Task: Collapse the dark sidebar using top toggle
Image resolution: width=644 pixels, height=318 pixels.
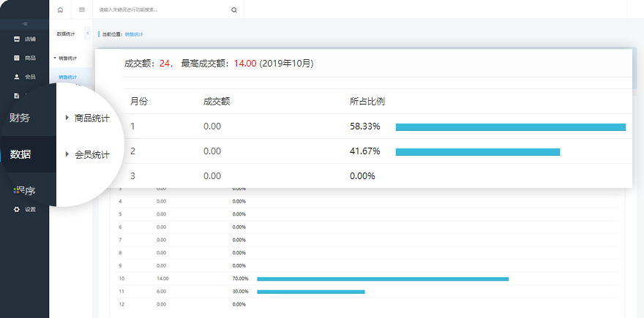Action: [x=24, y=24]
